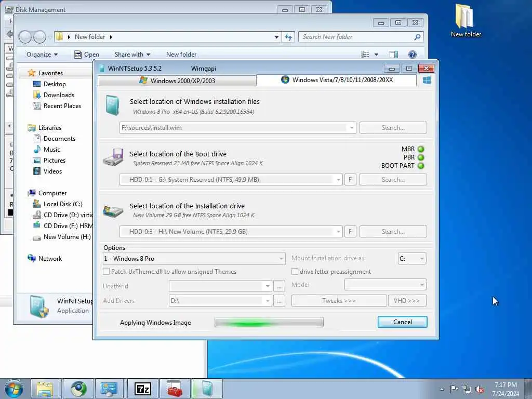Open the install.wim path dropdown
This screenshot has height=399, width=532.
pos(352,128)
